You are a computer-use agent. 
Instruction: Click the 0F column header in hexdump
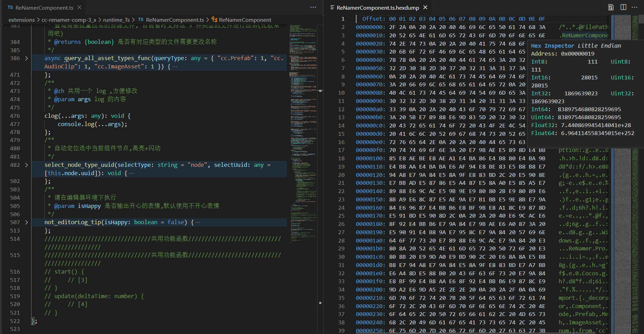[542, 19]
